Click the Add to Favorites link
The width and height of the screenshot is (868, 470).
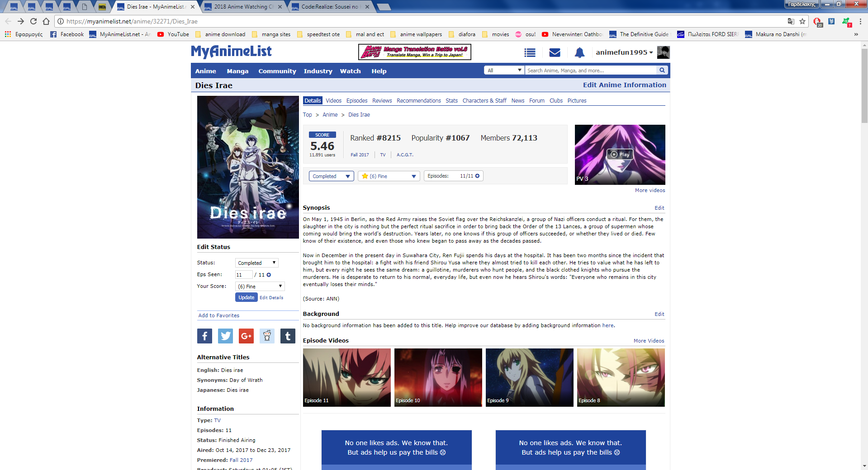pos(218,315)
